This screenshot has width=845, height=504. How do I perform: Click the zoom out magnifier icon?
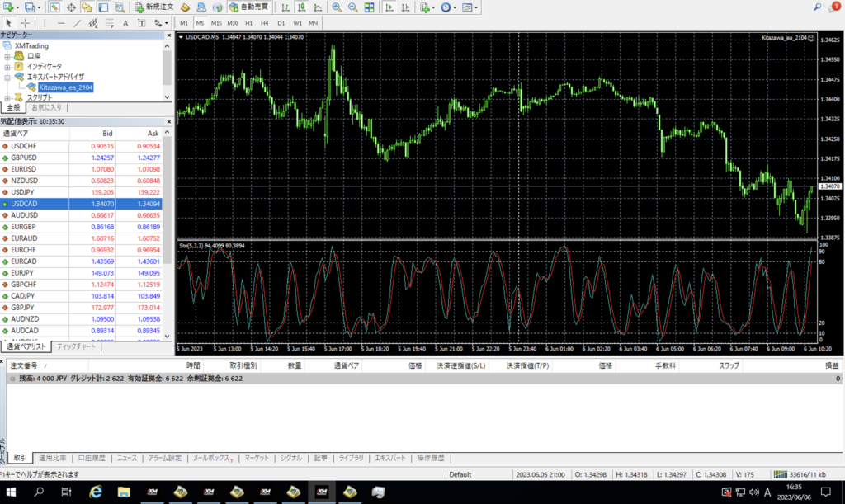tap(353, 7)
